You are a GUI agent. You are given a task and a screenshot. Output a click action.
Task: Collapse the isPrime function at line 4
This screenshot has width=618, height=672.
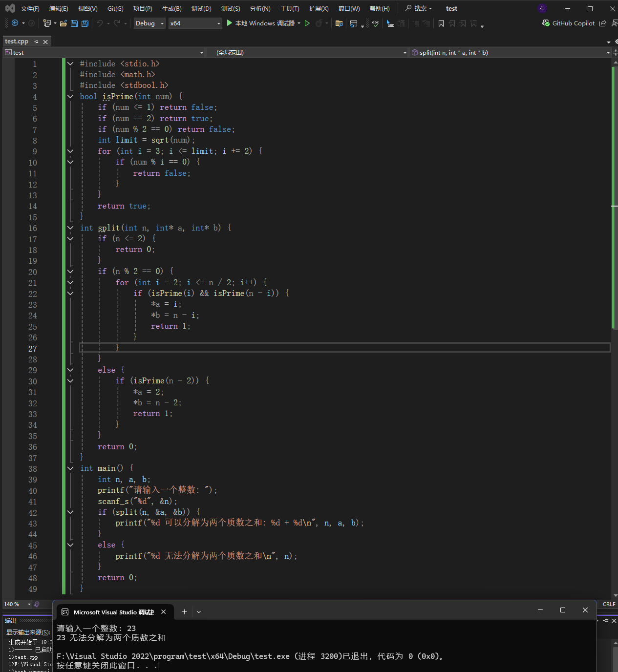pos(70,97)
